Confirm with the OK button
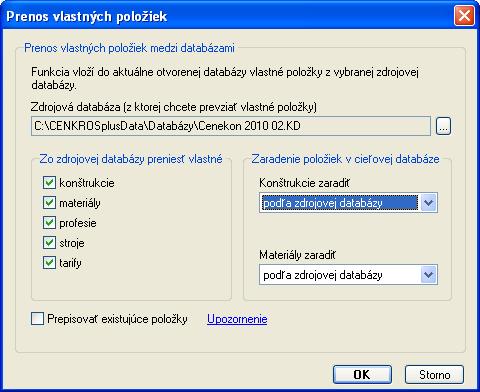Viewport: 480px width, 392px height. (x=362, y=374)
